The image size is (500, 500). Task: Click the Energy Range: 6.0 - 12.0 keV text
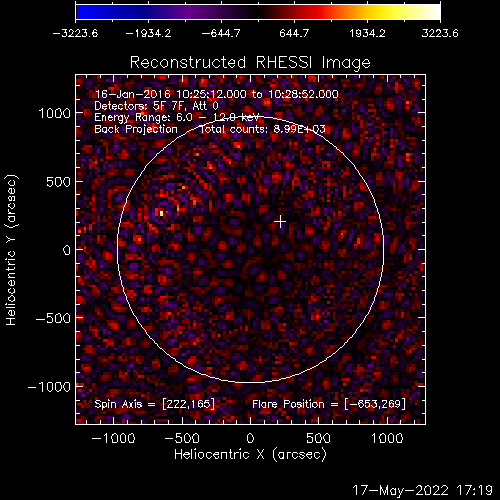point(177,117)
